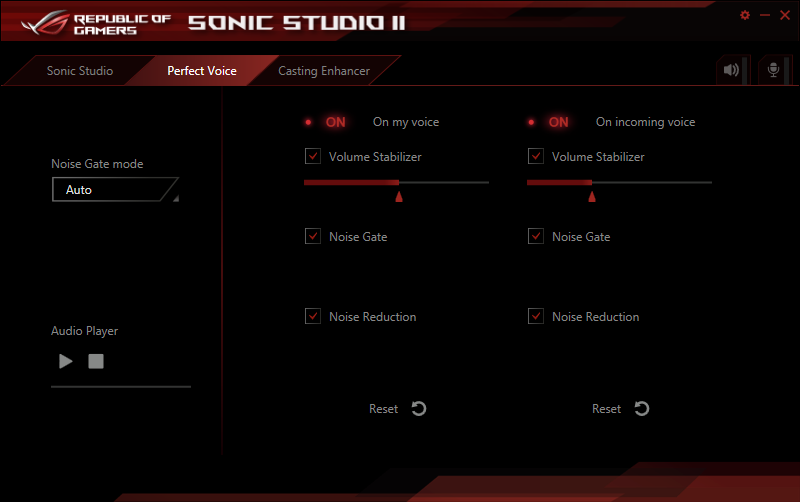
Task: Uncheck Volume Stabilizer for my voice
Action: point(313,156)
